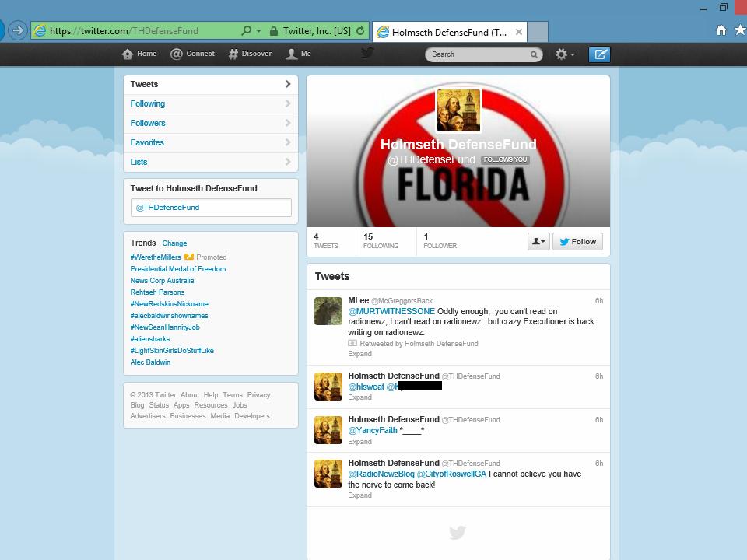Image resolution: width=747 pixels, height=560 pixels.
Task: Select Following in the sidebar list
Action: pos(148,103)
